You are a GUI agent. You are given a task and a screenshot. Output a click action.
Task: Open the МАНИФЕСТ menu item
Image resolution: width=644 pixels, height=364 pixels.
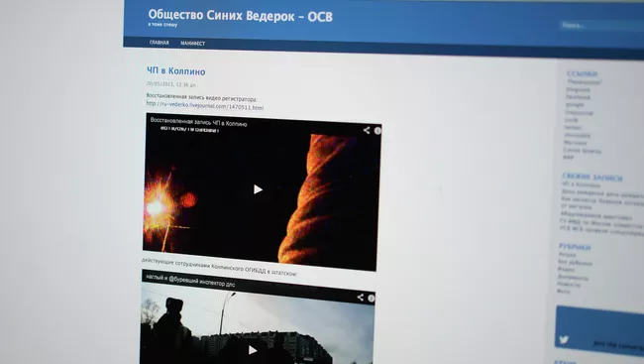pyautogui.click(x=192, y=43)
